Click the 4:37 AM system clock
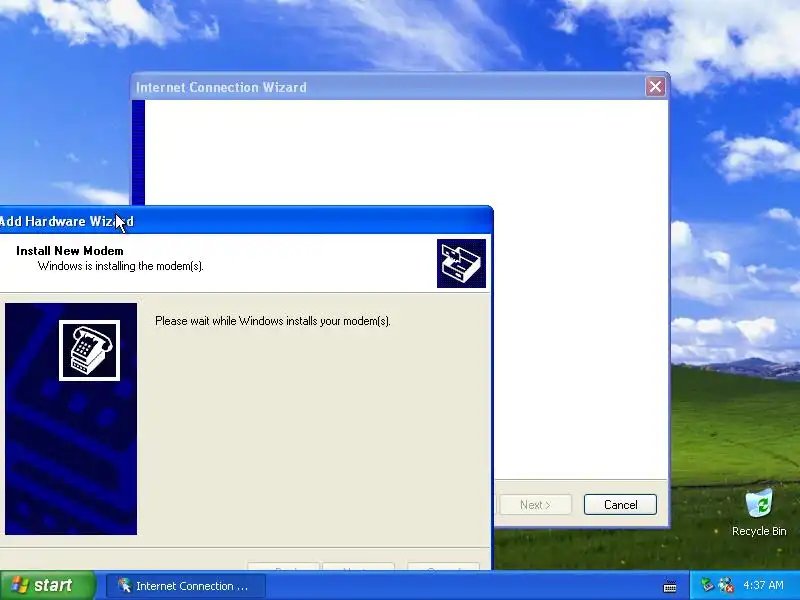This screenshot has height=600, width=800. tap(763, 585)
